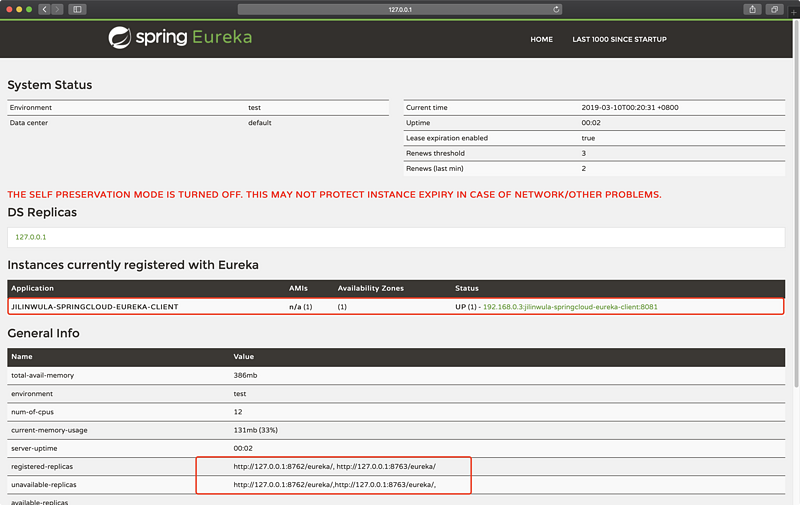The height and width of the screenshot is (505, 800).
Task: Click the General Info heading
Action: click(43, 334)
